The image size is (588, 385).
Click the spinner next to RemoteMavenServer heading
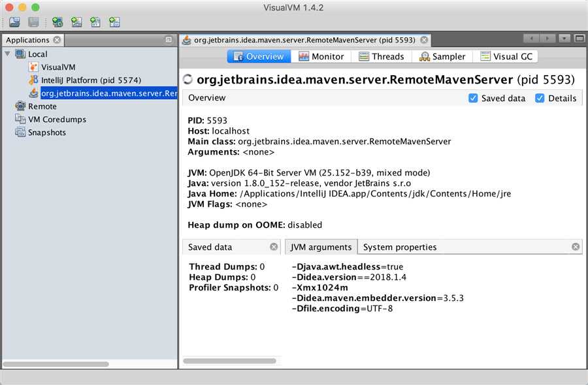tap(188, 80)
